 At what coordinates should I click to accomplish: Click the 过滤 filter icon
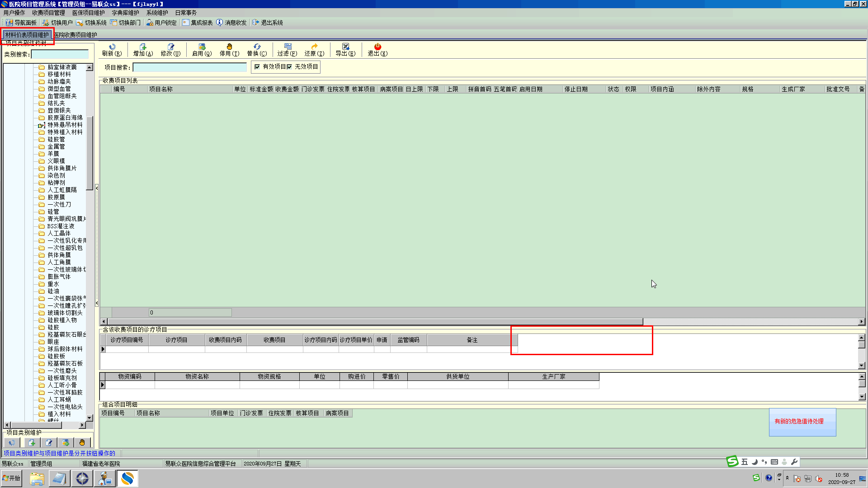click(287, 47)
